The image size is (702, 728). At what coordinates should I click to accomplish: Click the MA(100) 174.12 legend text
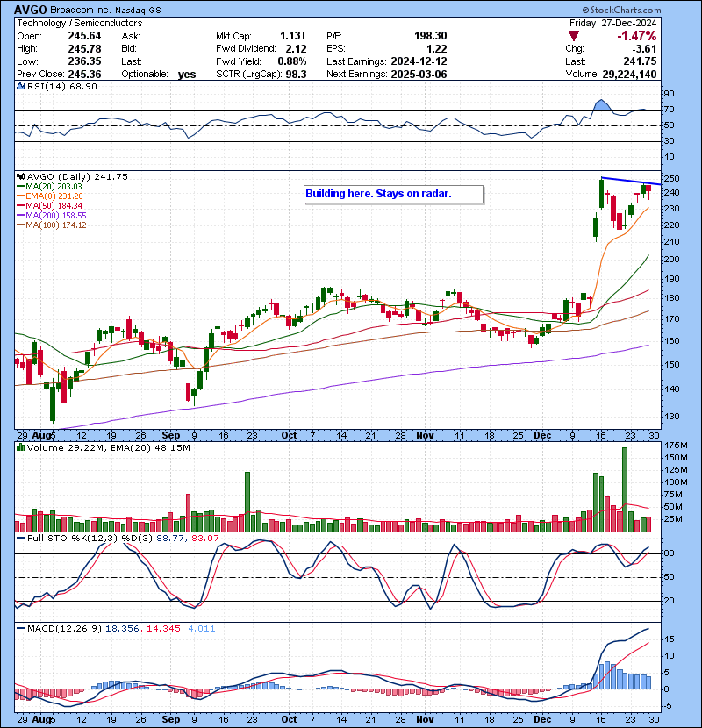56,225
